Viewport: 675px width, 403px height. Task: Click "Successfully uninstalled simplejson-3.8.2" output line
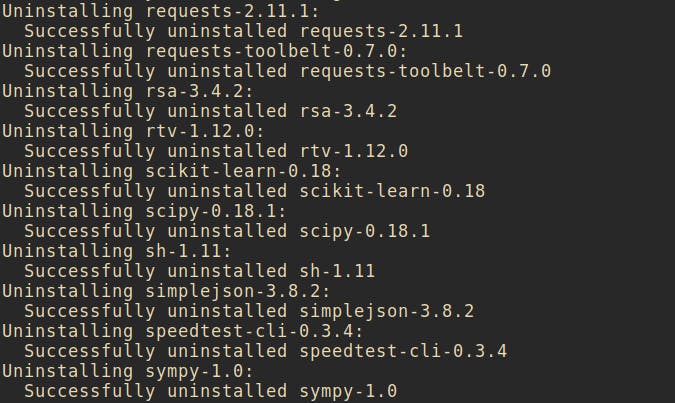coord(248,310)
